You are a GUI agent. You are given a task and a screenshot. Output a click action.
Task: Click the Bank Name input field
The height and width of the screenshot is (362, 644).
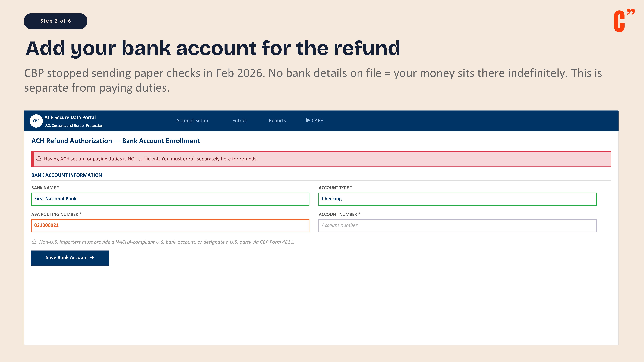pyautogui.click(x=170, y=199)
